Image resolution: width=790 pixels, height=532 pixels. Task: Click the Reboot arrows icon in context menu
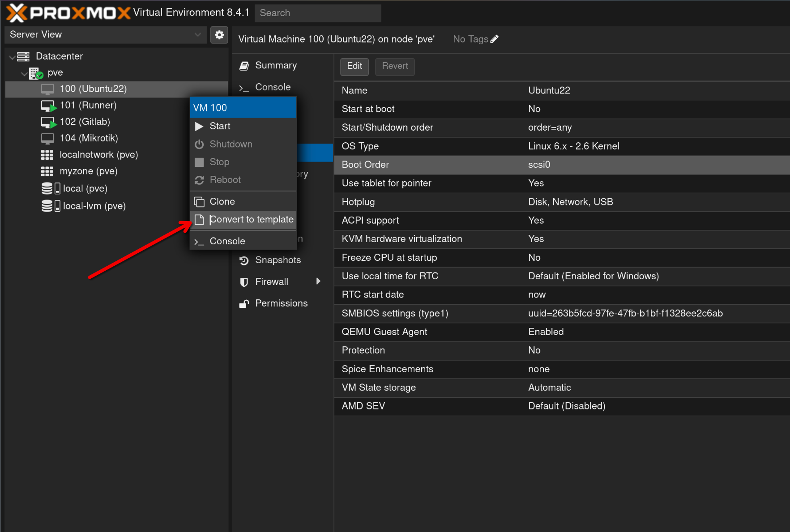point(199,180)
